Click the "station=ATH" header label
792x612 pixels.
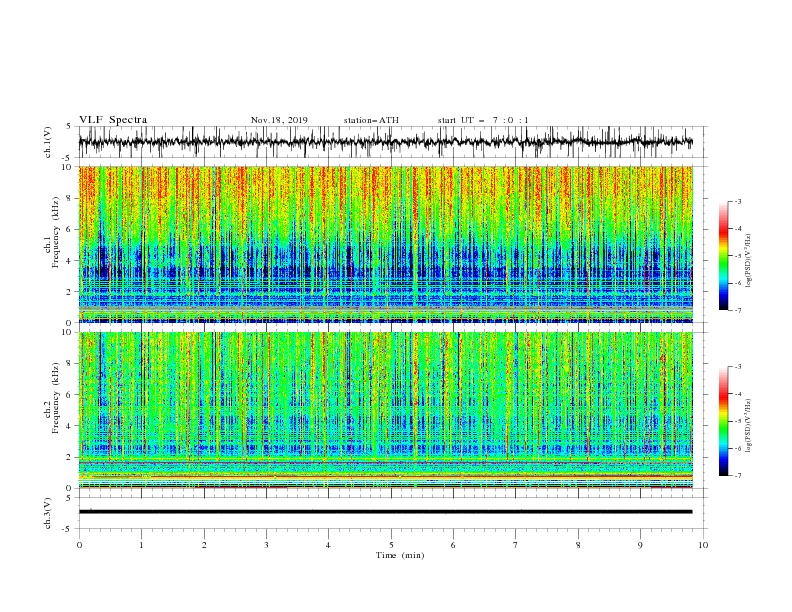pos(371,120)
